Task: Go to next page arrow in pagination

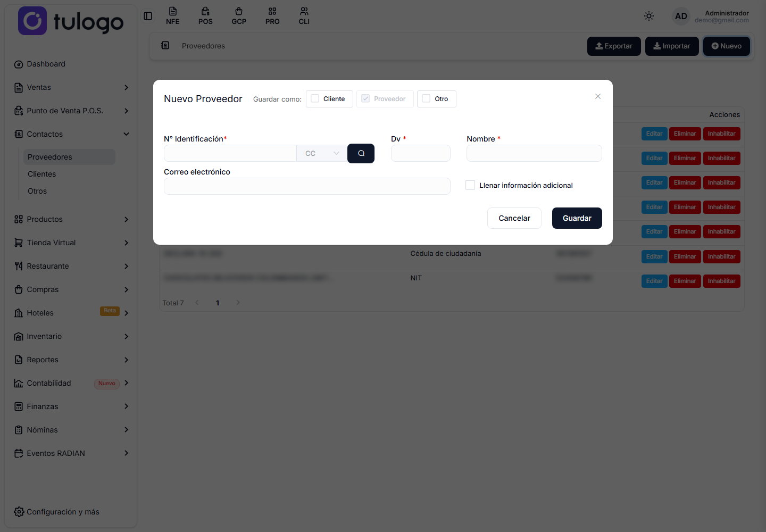Action: pyautogui.click(x=238, y=303)
